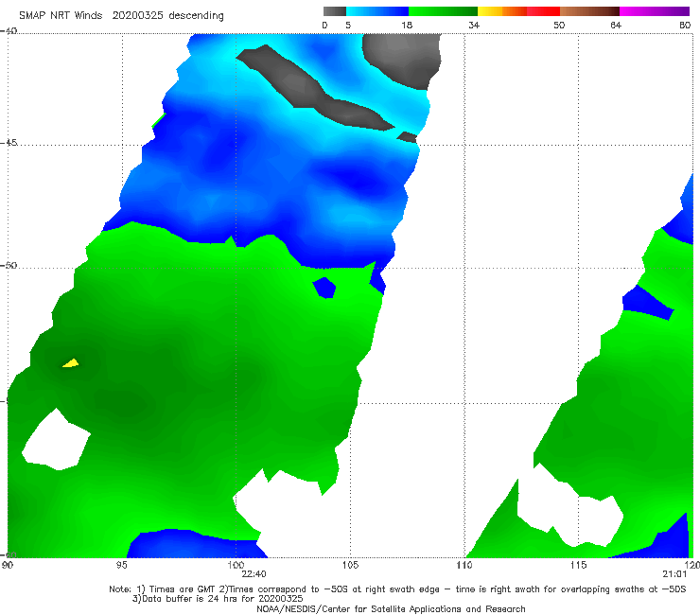
Task: Click the longitude label '100' on the bottom axis
Action: coord(236,565)
